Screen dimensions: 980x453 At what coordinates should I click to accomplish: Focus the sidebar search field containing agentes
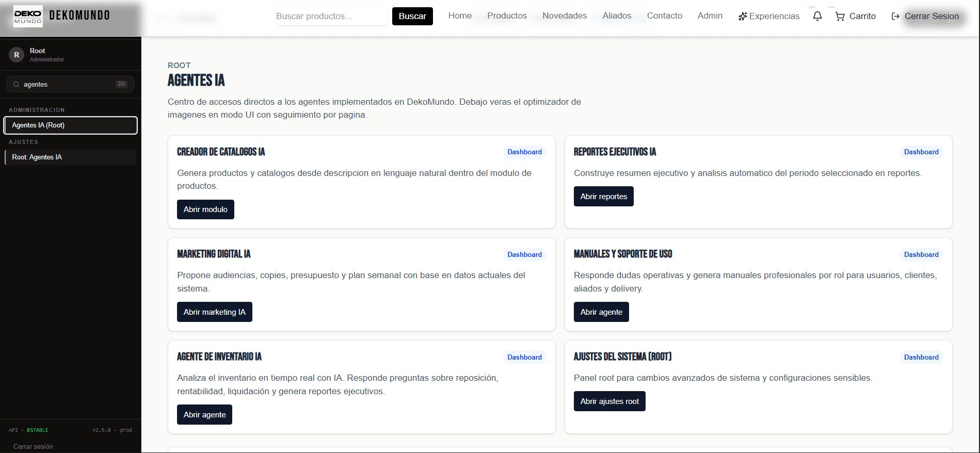(70, 84)
